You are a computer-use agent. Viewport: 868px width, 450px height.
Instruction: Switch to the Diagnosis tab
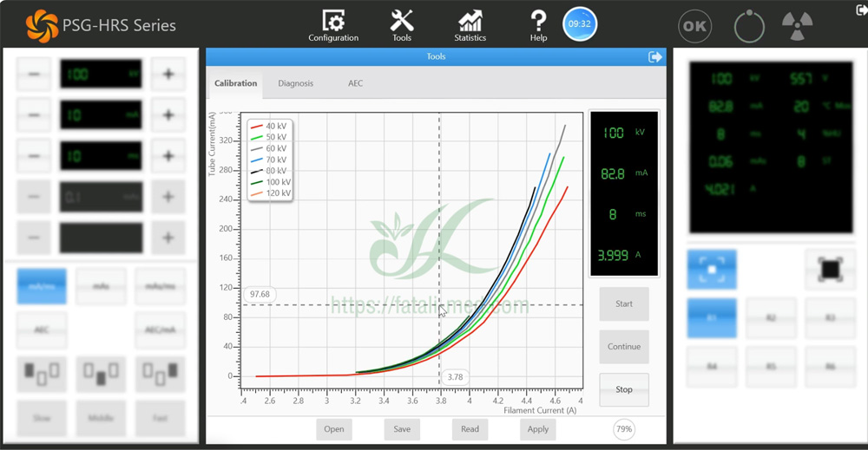pos(296,83)
